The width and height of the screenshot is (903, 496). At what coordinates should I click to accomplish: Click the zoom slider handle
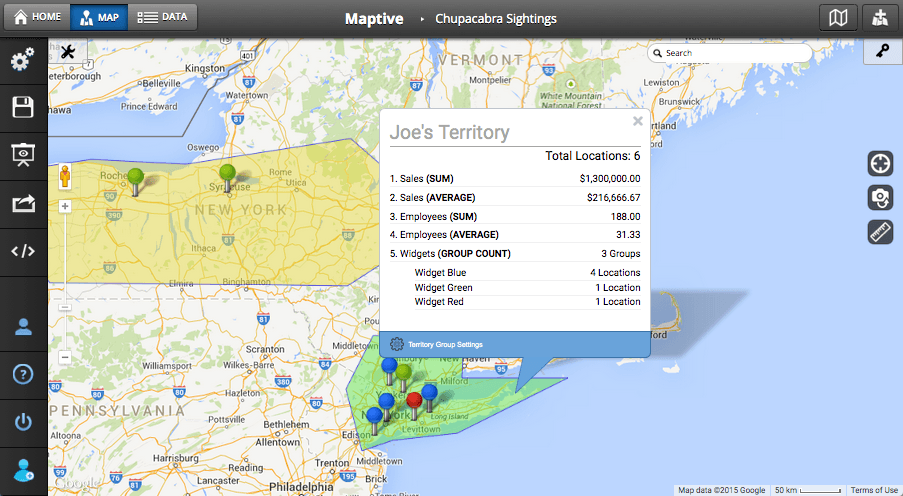pyautogui.click(x=65, y=308)
